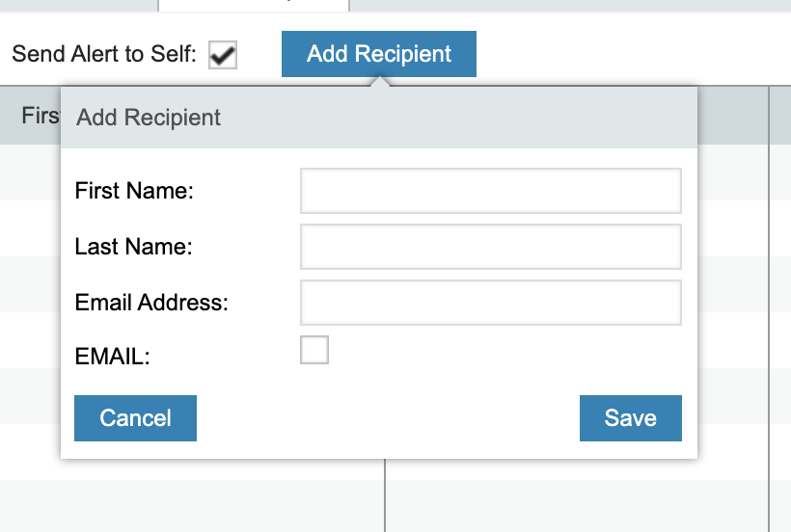
Task: Click into the Email Address field
Action: 491,303
